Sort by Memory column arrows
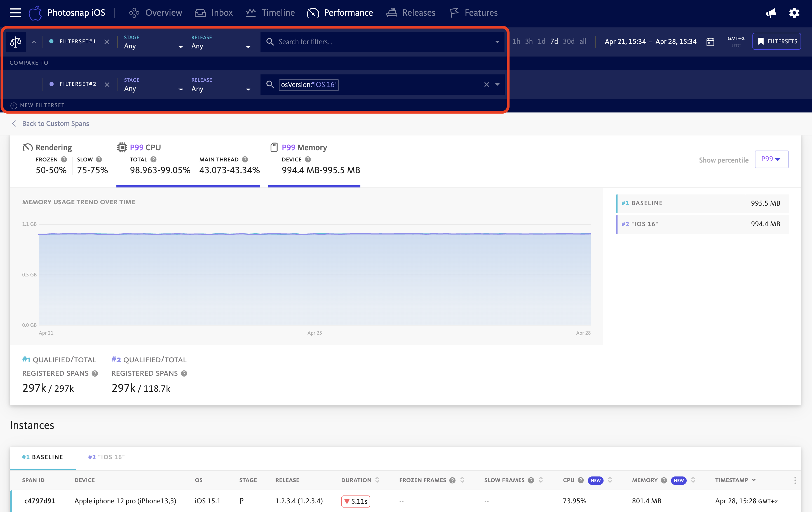The height and width of the screenshot is (512, 812). pyautogui.click(x=693, y=480)
